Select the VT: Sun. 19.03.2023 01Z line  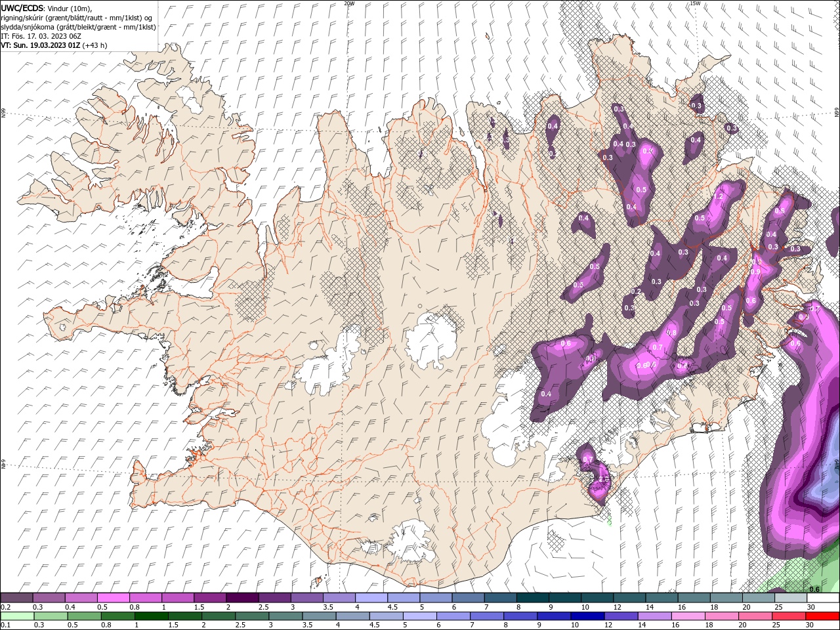click(x=40, y=45)
